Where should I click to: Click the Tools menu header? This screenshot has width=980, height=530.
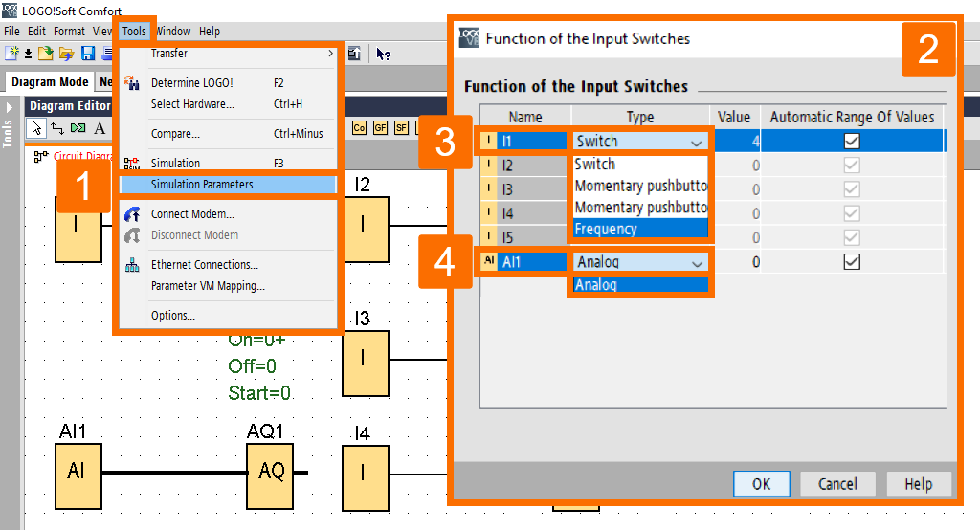coord(134,32)
